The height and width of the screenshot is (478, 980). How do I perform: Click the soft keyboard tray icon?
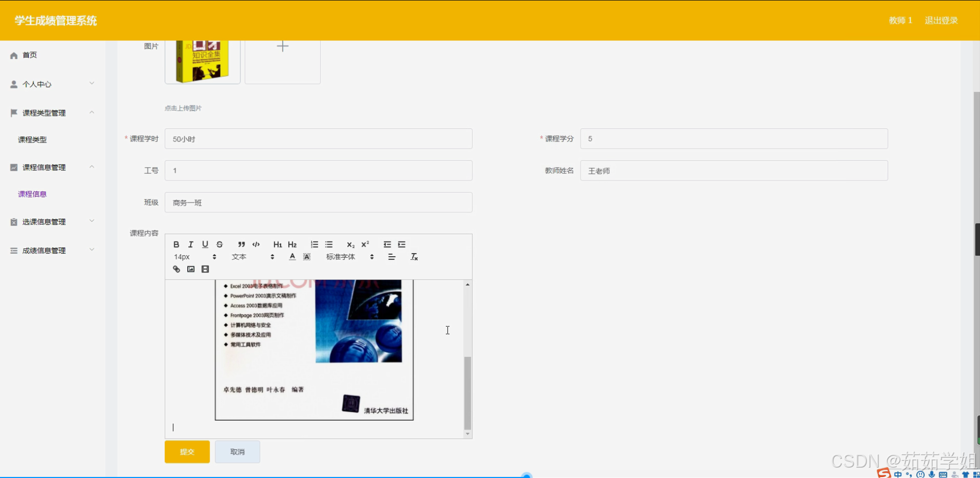943,474
